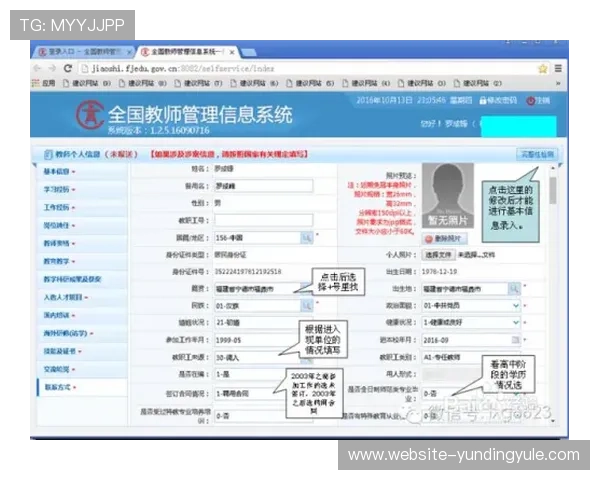Screen dimensions: 600x480
Task: Click the 教师个人信息 document icon
Action: coord(48,154)
